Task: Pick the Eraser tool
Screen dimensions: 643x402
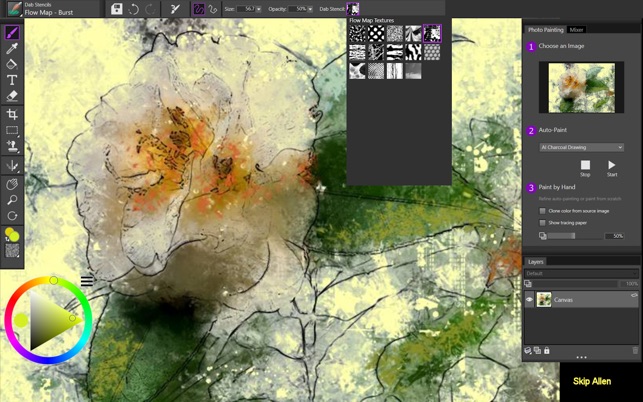Action: tap(12, 96)
